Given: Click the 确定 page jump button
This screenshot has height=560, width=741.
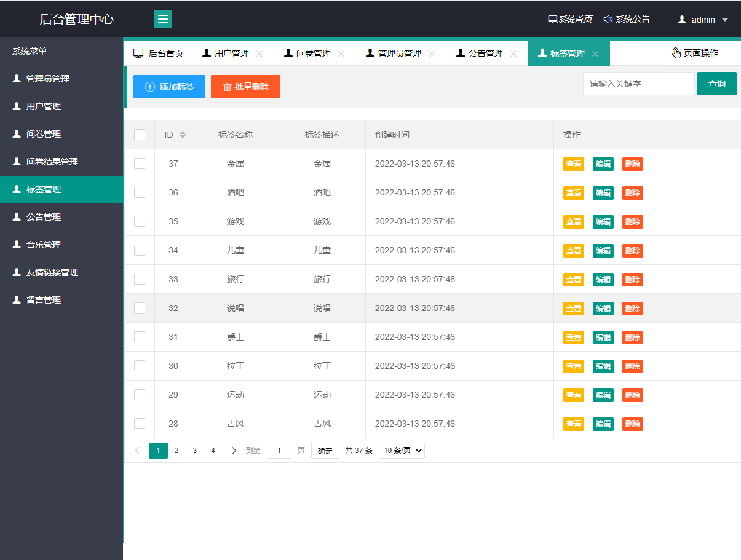Looking at the screenshot, I should [325, 451].
